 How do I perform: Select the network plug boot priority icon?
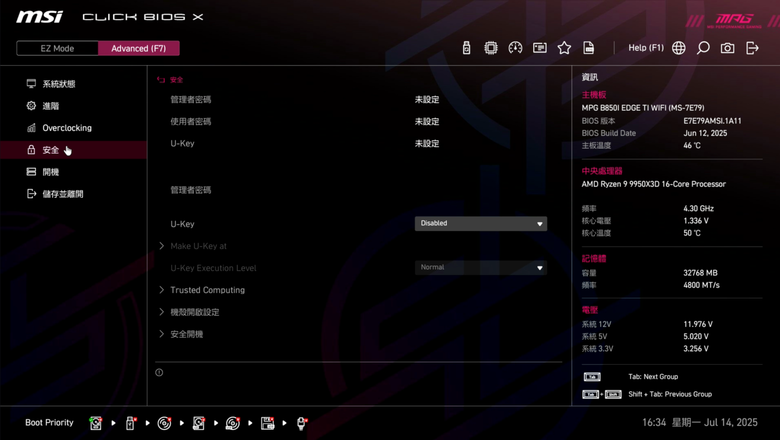click(301, 423)
